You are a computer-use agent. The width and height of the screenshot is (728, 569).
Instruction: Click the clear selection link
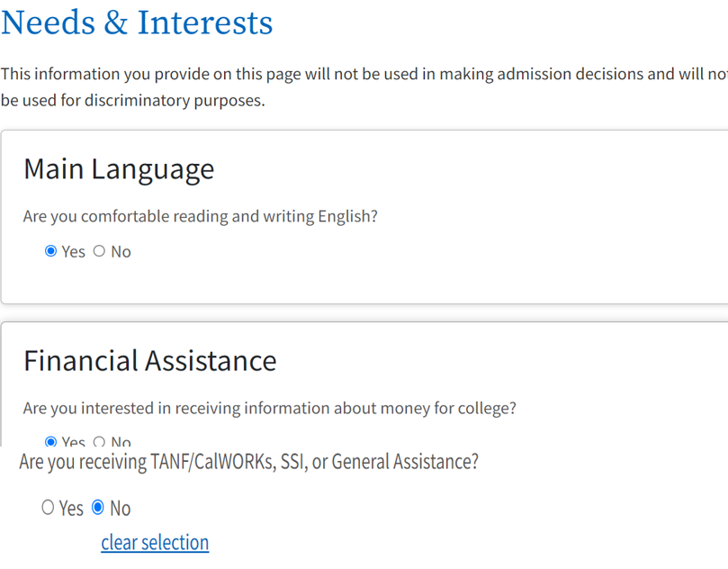(x=155, y=542)
